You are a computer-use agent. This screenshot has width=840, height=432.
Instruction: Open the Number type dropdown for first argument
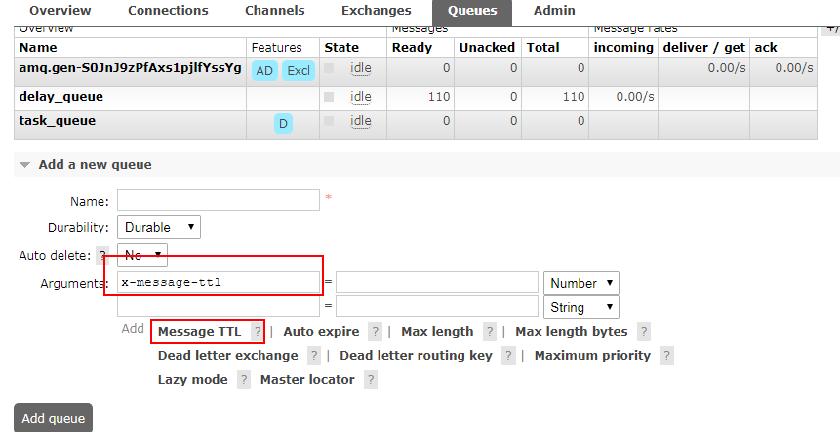pos(581,283)
